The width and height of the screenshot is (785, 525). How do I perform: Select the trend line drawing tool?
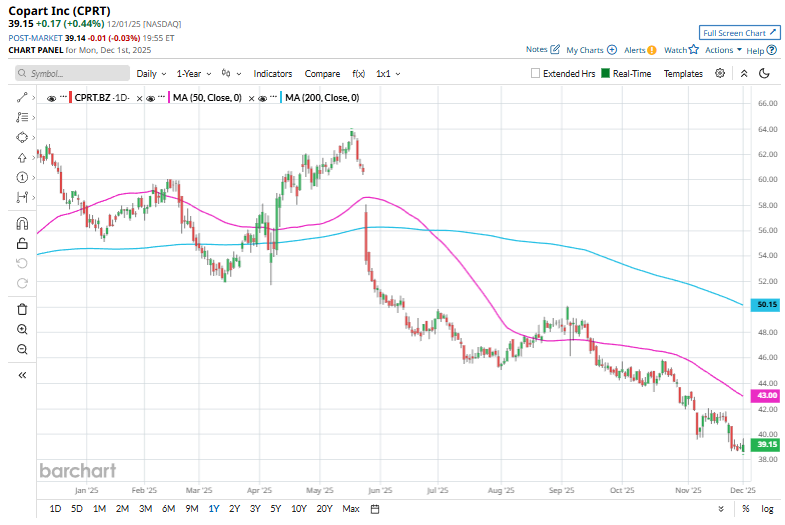tap(22, 98)
